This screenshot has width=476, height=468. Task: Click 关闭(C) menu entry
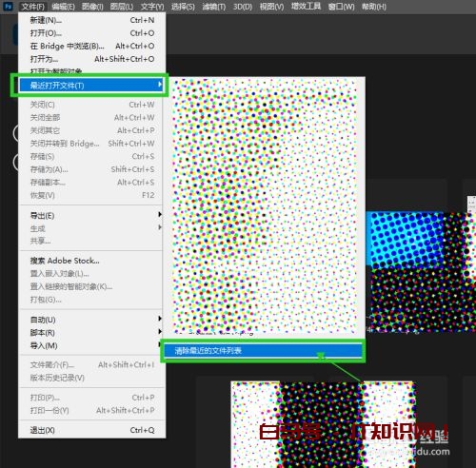tap(92, 105)
